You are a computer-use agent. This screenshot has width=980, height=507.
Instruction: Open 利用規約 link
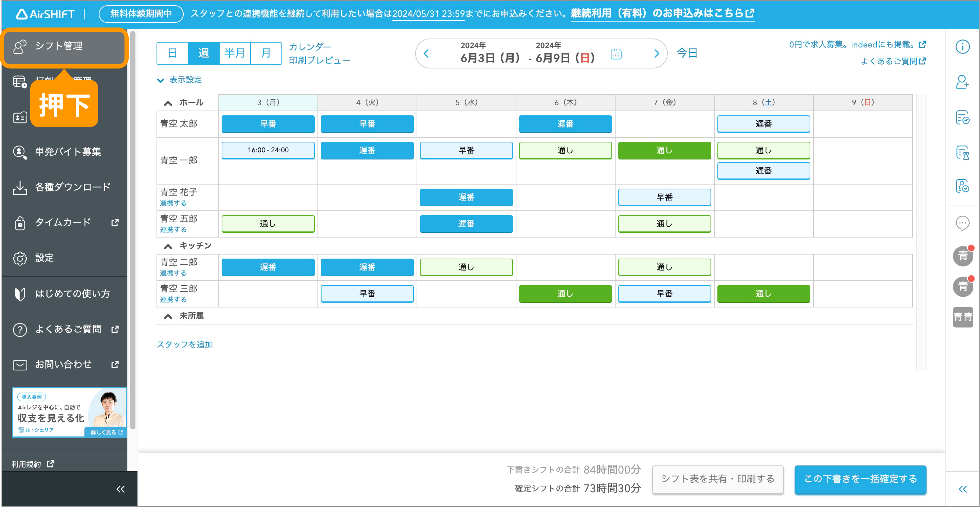(33, 464)
